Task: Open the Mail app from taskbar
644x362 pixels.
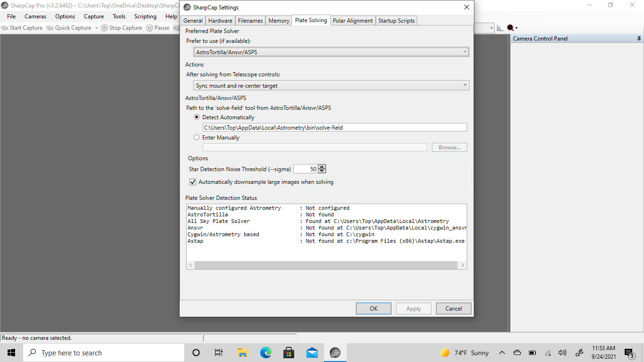Action: (312, 353)
